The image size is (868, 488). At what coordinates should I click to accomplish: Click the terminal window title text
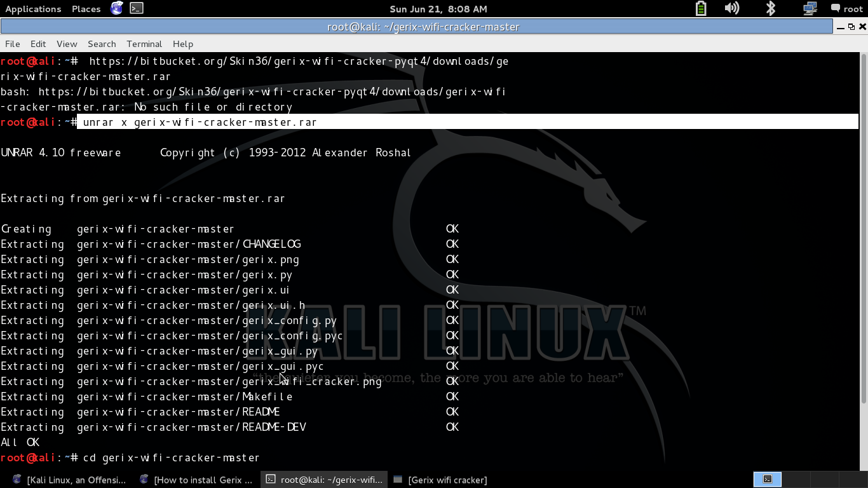(423, 27)
